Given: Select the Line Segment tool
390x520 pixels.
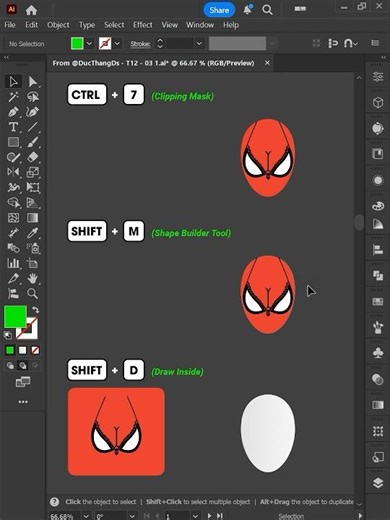Looking at the screenshot, I should point(33,127).
